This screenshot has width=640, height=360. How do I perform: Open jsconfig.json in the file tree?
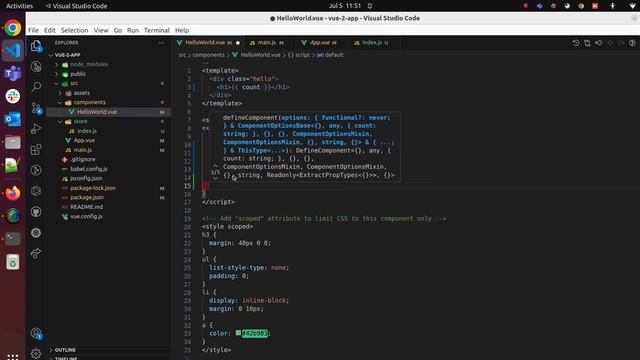pyautogui.click(x=108, y=178)
